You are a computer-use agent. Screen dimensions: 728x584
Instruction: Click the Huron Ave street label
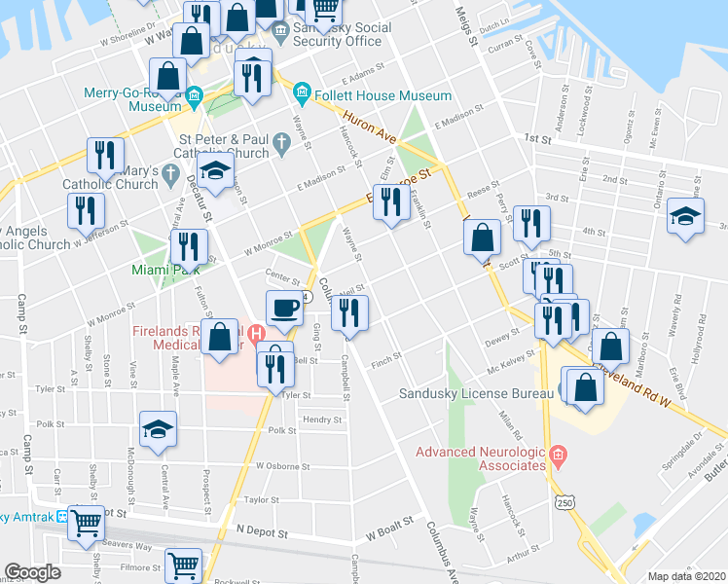coord(369,128)
